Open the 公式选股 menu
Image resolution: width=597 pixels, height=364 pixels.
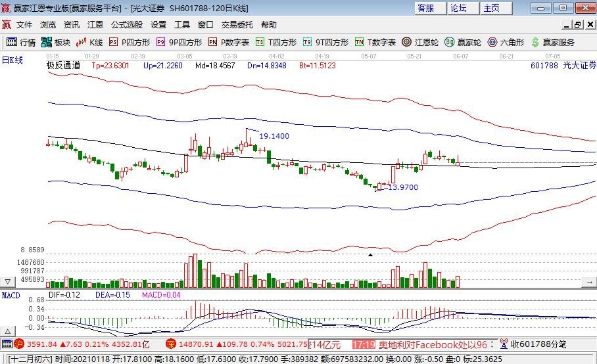coord(127,25)
